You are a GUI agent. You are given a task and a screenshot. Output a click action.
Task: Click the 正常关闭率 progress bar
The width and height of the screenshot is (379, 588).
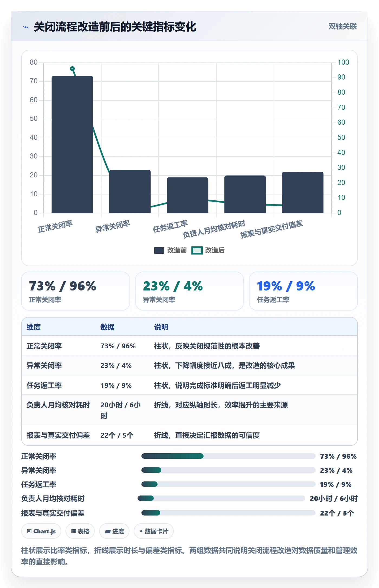(228, 456)
